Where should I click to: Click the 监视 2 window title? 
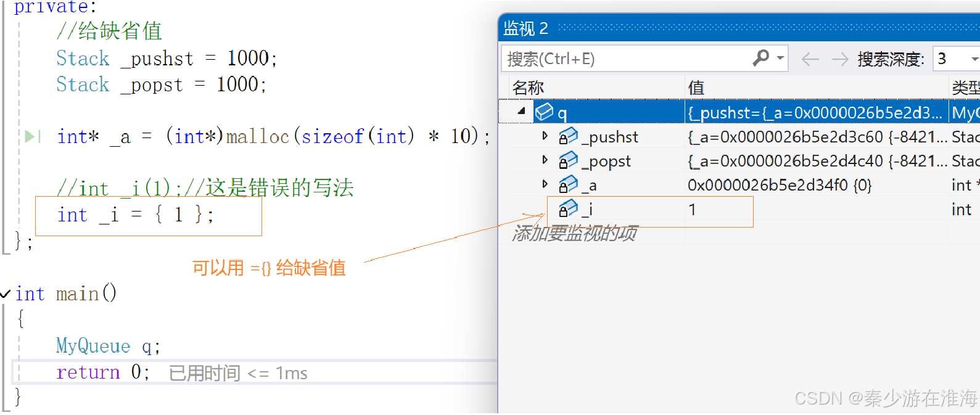point(525,28)
